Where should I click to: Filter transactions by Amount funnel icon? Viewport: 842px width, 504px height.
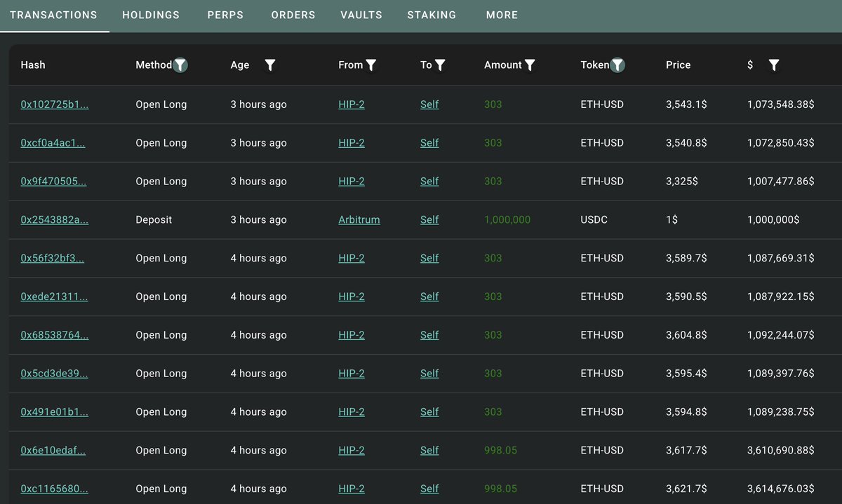click(x=530, y=65)
